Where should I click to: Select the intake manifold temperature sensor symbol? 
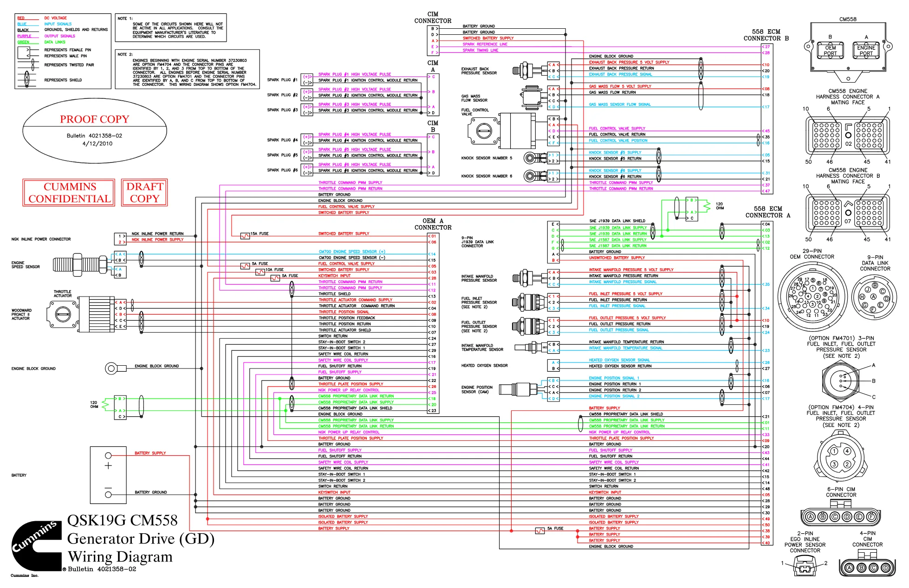[x=531, y=348]
